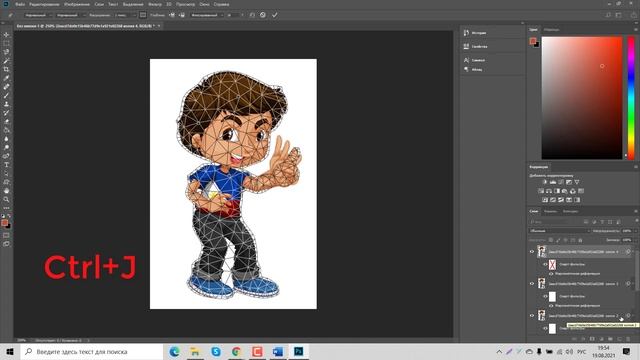Click foreground color swatch in toolbar
Screen dimensions: 640x360
coord(4,222)
